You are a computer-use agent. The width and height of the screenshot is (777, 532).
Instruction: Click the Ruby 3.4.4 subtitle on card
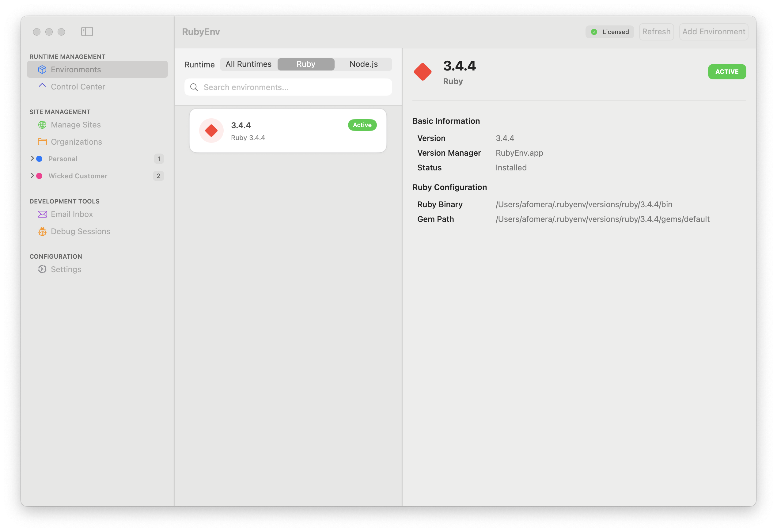[248, 138]
